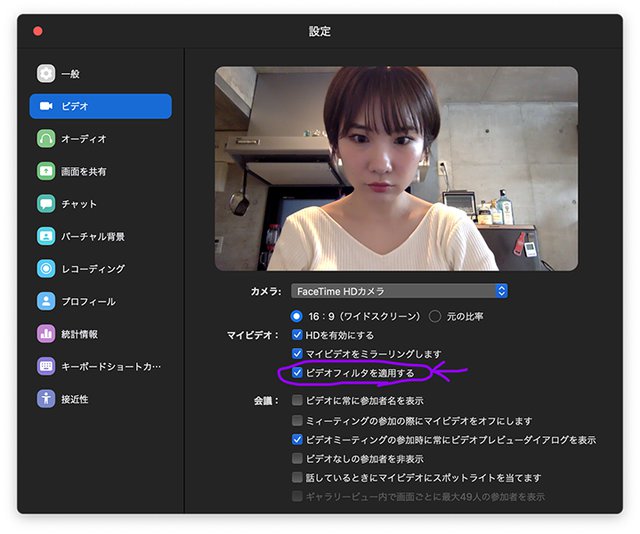Click the Chat (チャット) bubble icon
640x534 pixels.
[x=46, y=204]
